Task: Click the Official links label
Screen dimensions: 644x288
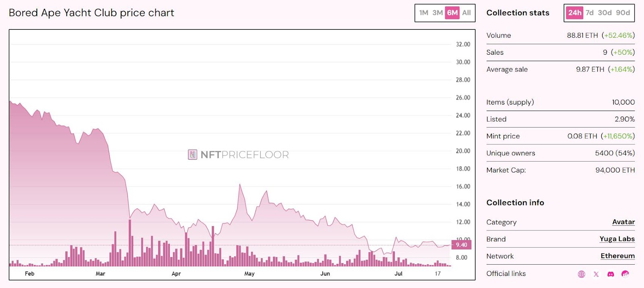Action: click(506, 274)
